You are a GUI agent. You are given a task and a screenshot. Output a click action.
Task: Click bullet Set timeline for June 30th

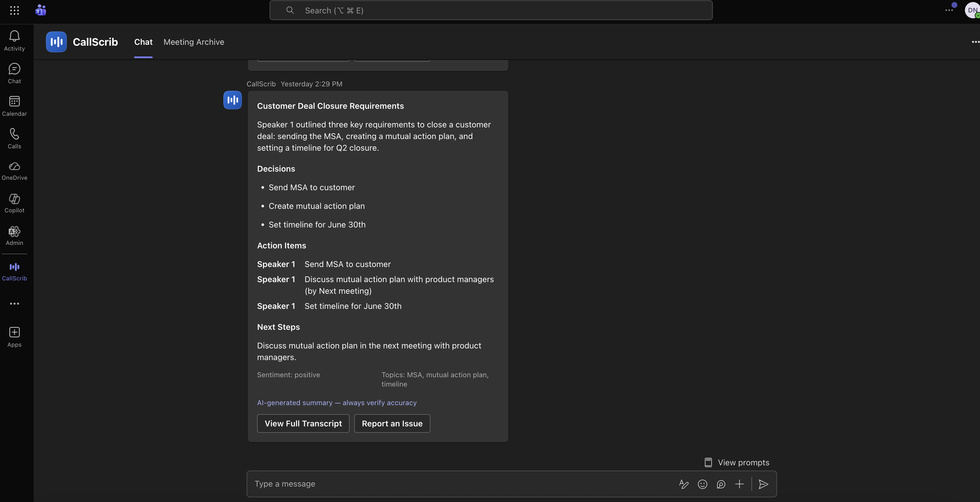317,225
